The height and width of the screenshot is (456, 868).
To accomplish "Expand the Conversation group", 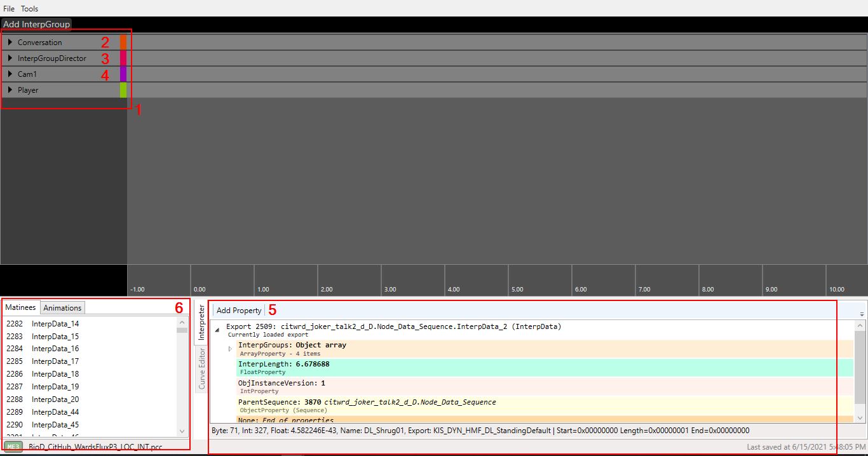I will click(10, 43).
